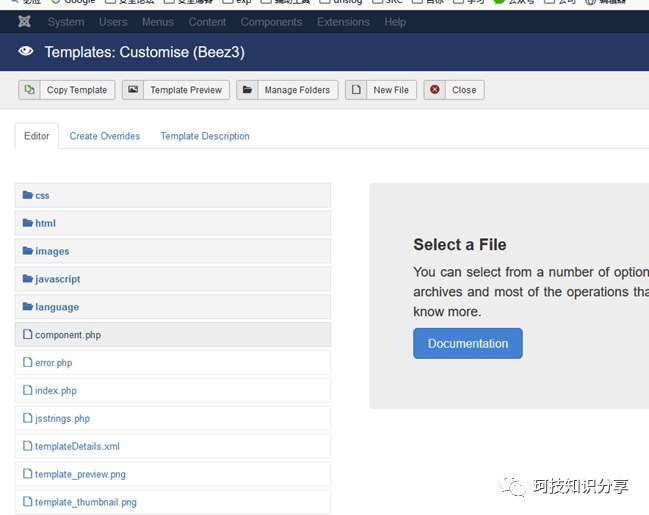The image size is (649, 515).
Task: Open the images folder
Action: coord(52,251)
